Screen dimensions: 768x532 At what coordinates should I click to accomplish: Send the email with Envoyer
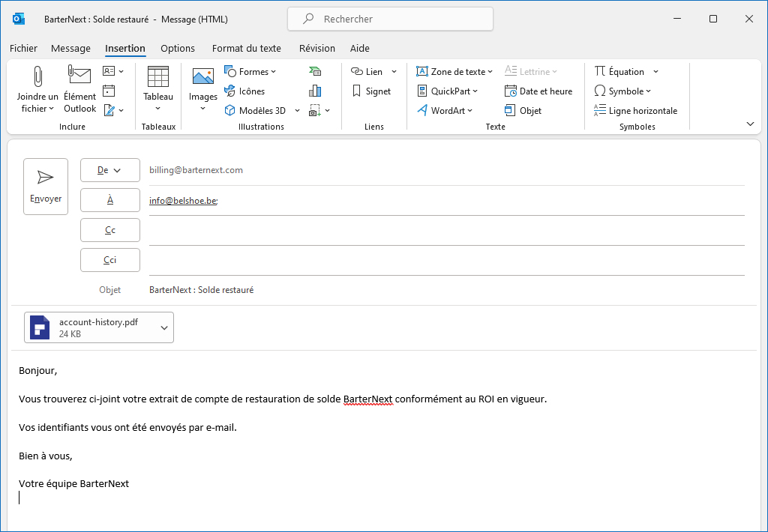click(x=46, y=187)
